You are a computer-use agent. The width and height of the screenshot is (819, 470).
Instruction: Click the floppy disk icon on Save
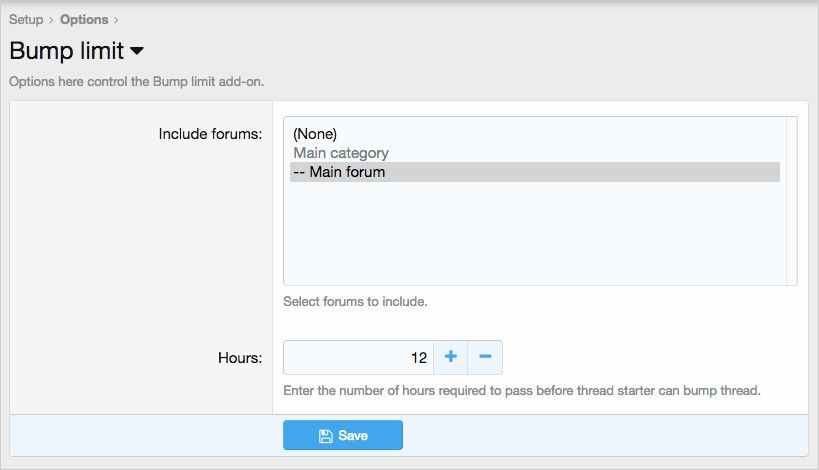(325, 436)
